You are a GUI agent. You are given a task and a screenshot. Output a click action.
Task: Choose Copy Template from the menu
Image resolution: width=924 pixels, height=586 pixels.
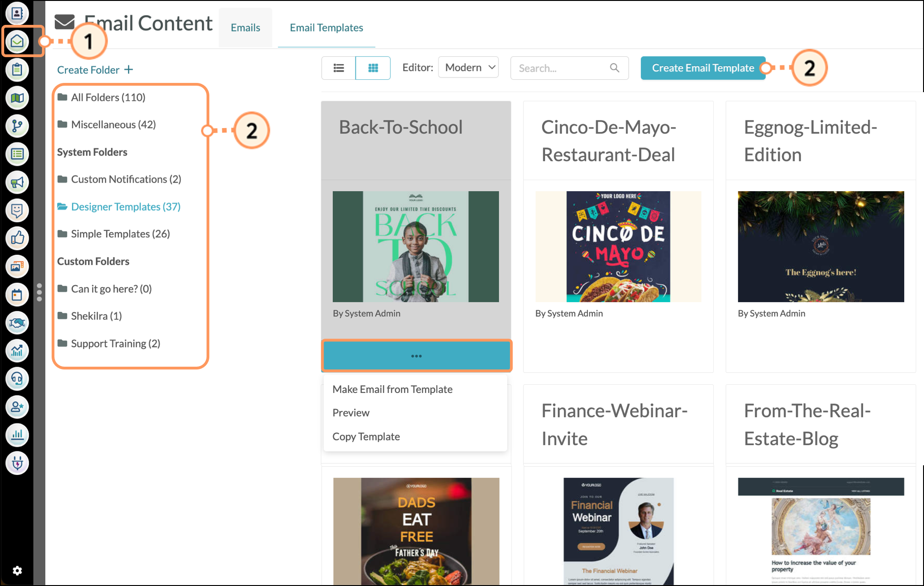coord(366,437)
